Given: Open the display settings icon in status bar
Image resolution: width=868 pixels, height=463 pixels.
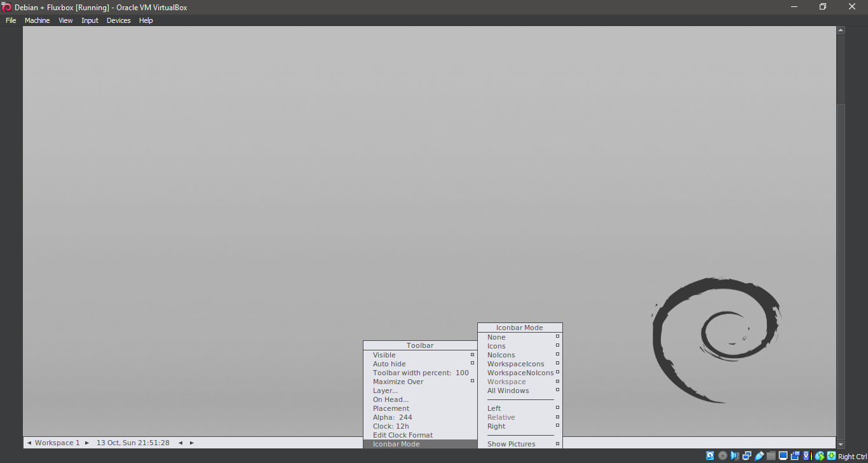Looking at the screenshot, I should (x=783, y=455).
